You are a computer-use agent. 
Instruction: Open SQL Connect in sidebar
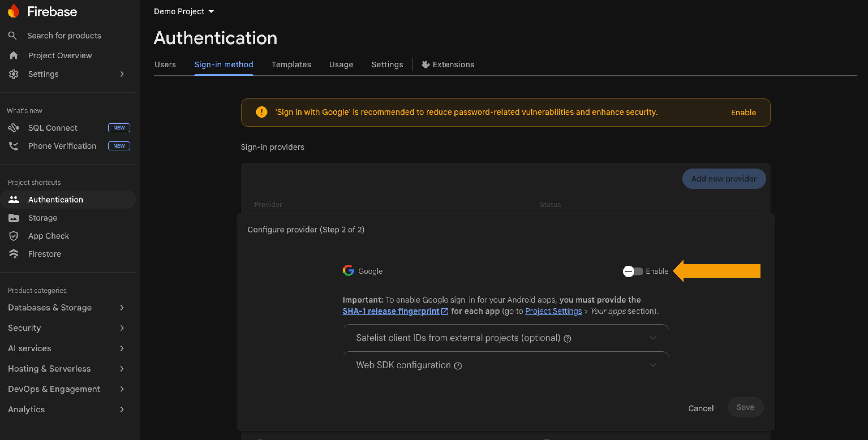point(53,128)
